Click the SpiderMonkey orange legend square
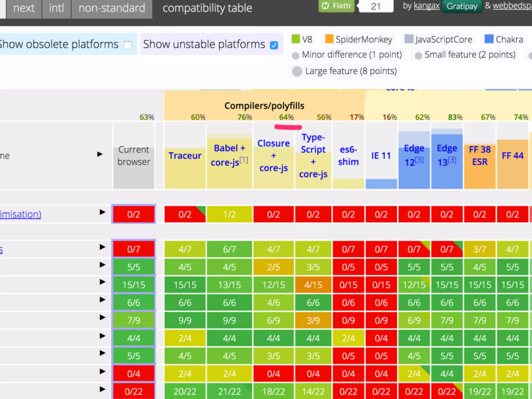 (x=329, y=39)
